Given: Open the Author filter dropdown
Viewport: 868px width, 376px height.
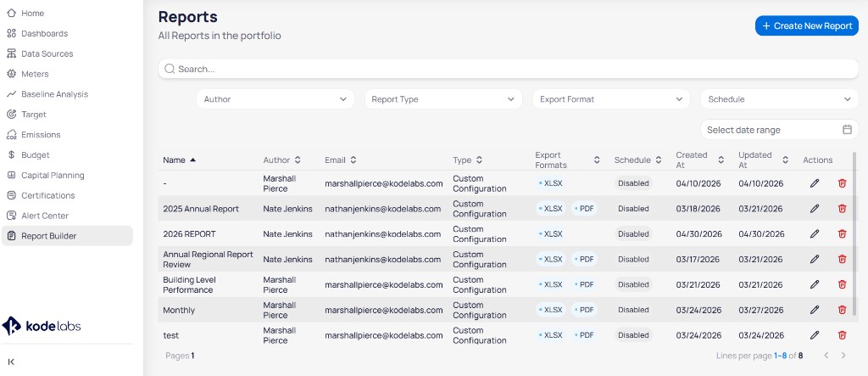Looking at the screenshot, I should [275, 99].
